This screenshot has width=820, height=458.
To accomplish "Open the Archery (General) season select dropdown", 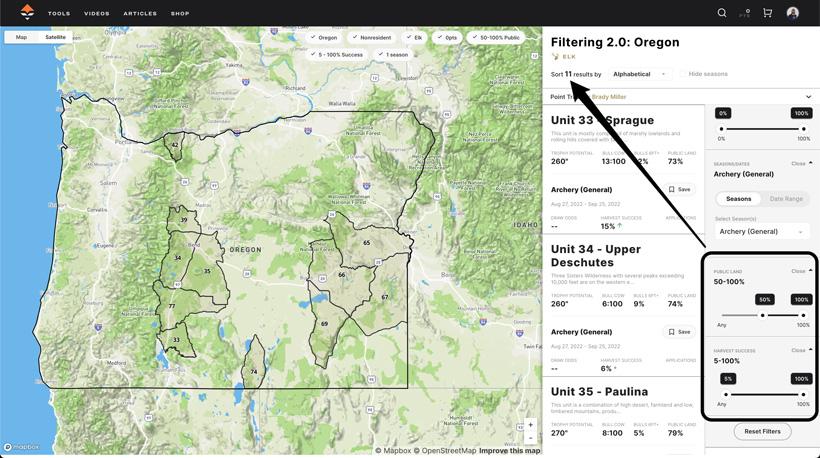I will pos(761,232).
